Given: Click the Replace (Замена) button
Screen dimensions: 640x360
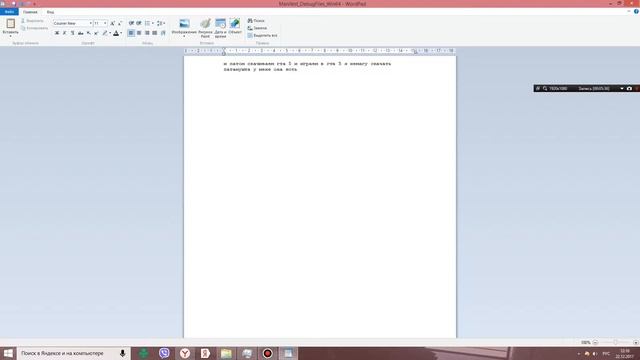Looking at the screenshot, I should point(257,28).
